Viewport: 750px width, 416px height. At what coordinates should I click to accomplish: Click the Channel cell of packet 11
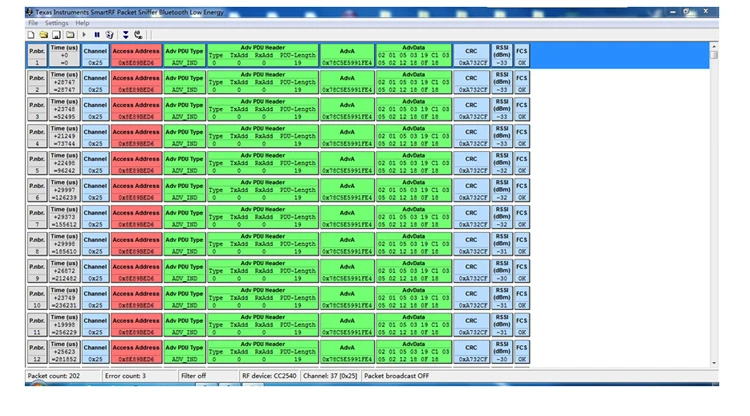click(x=95, y=325)
